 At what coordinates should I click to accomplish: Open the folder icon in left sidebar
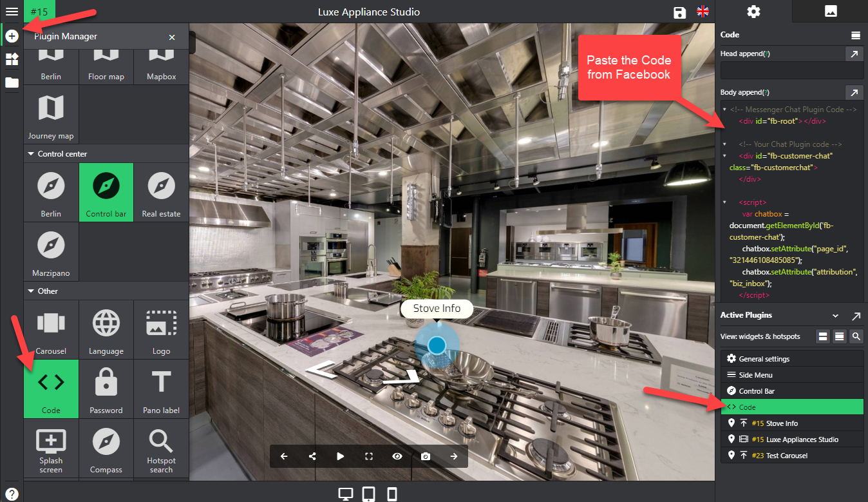click(12, 82)
